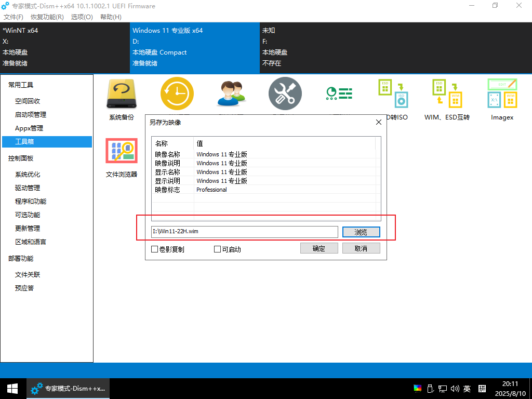Image resolution: width=532 pixels, height=399 pixels.
Task: Select the 映像说明 row
Action: coord(264,163)
